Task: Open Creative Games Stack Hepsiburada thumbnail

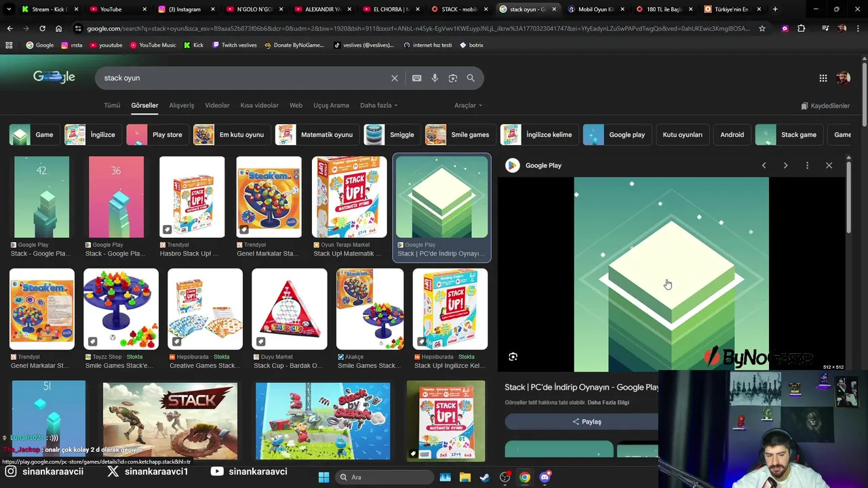Action: [x=205, y=309]
